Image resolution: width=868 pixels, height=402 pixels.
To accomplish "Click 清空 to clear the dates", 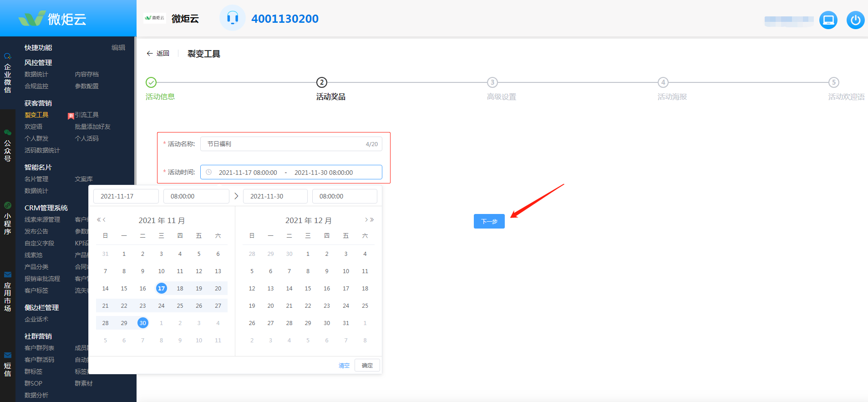I will [x=344, y=366].
